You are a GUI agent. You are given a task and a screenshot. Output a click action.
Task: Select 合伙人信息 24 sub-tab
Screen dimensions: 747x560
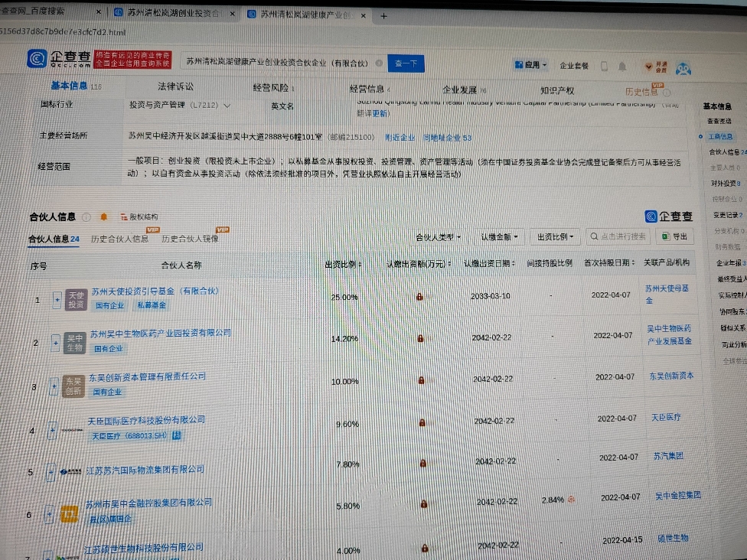pyautogui.click(x=54, y=239)
